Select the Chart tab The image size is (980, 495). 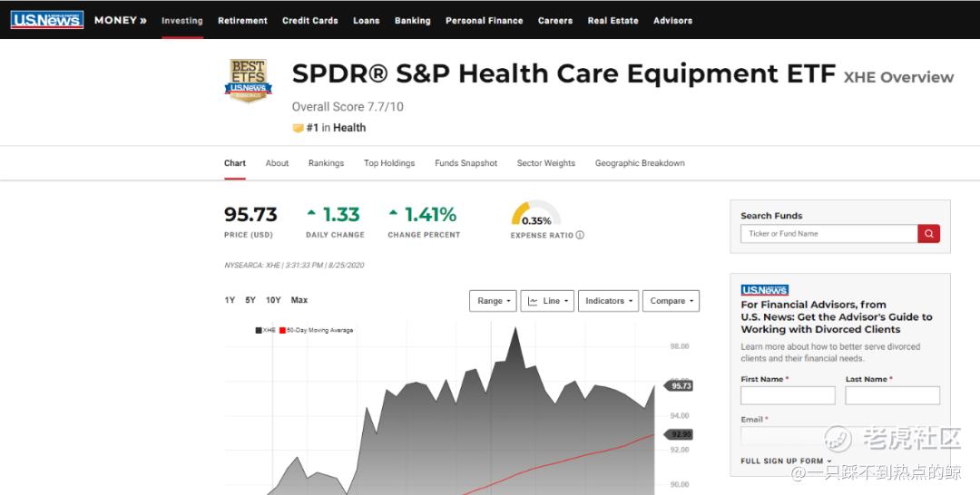pos(235,163)
